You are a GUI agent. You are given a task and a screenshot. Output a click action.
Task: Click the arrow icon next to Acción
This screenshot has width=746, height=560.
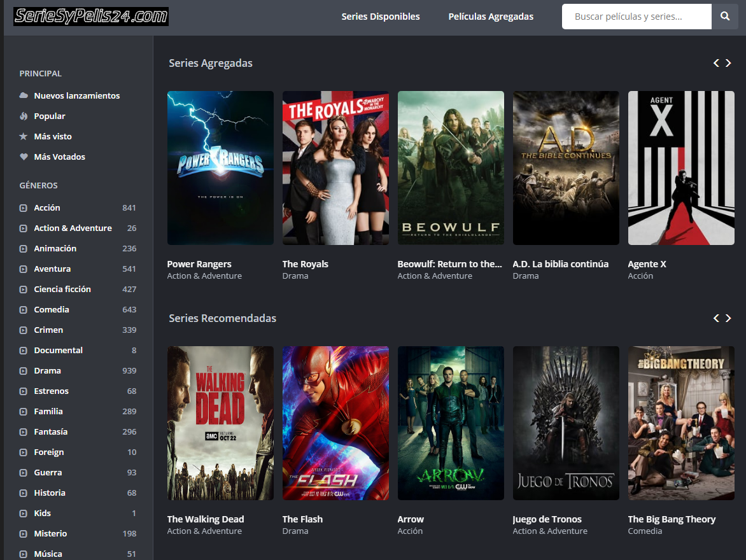pyautogui.click(x=24, y=208)
